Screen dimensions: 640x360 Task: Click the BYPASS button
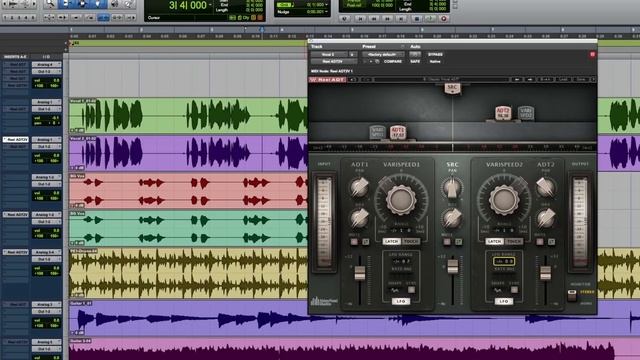pos(435,54)
